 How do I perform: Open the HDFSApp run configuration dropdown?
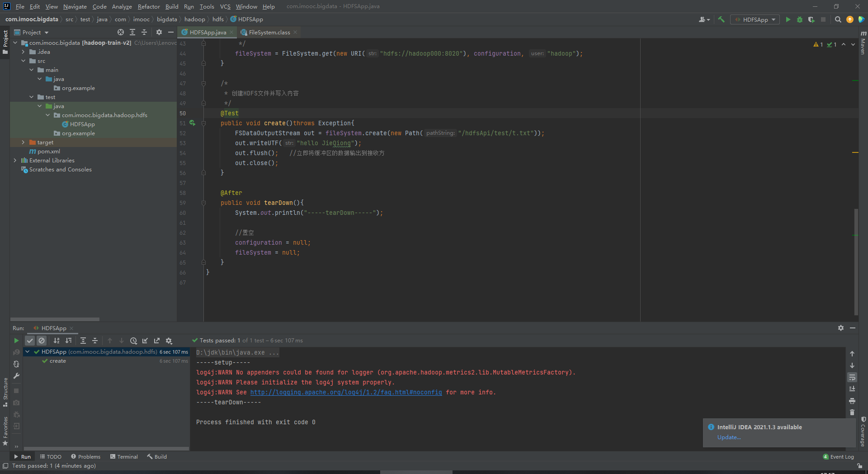pyautogui.click(x=755, y=19)
